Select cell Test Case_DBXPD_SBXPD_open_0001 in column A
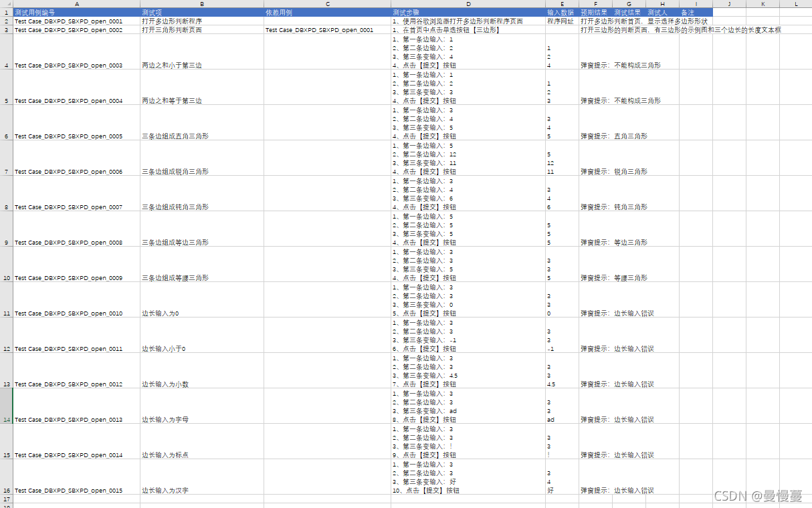 click(x=77, y=21)
